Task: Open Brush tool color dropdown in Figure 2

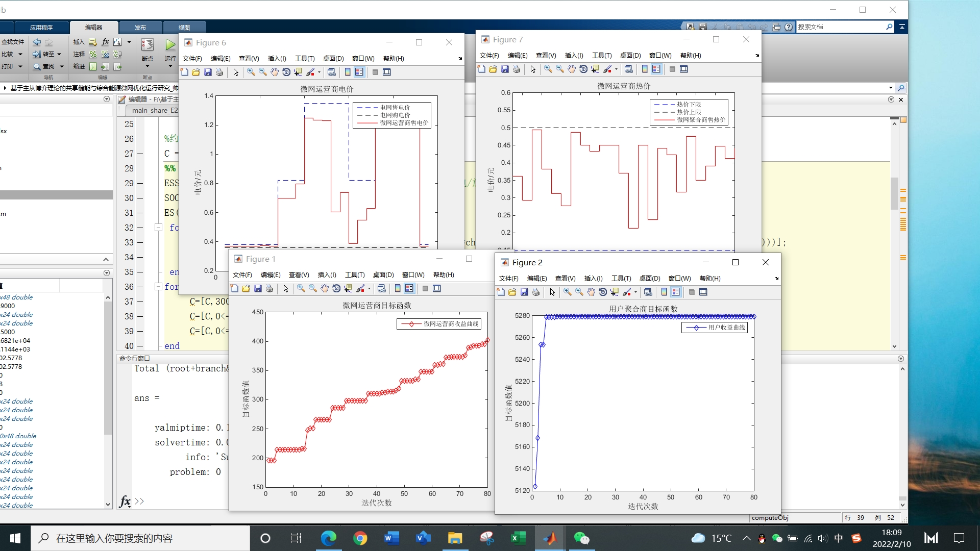Action: 635,292
